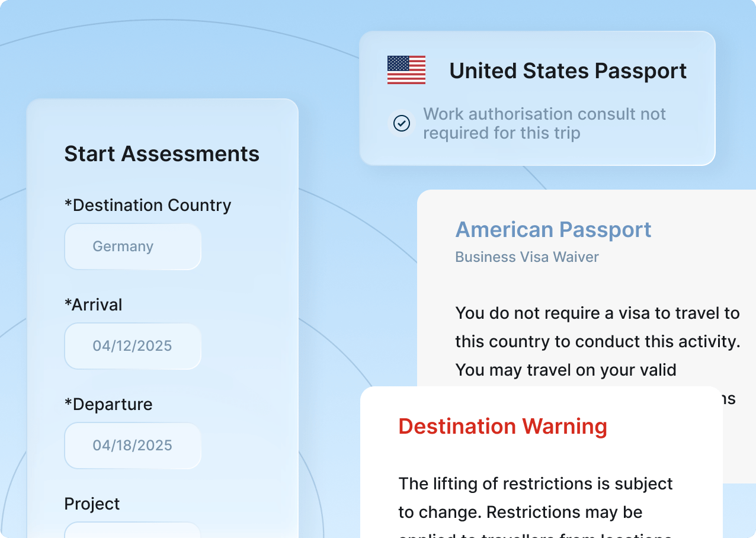This screenshot has width=756, height=538.
Task: Select the Departure date field 04/18/2025
Action: click(133, 446)
